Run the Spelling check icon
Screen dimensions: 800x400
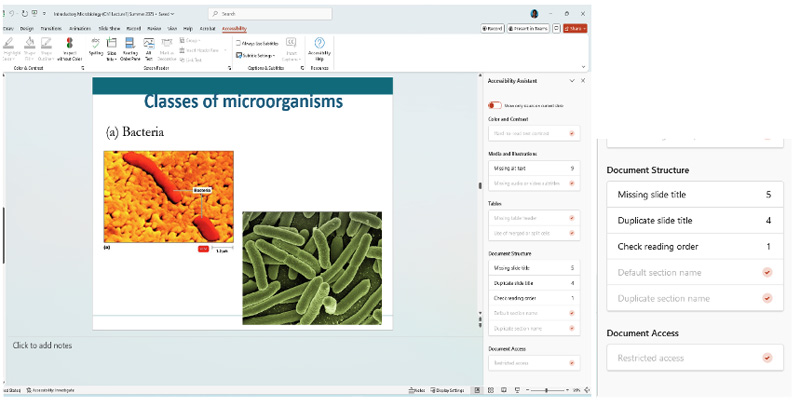tap(96, 44)
